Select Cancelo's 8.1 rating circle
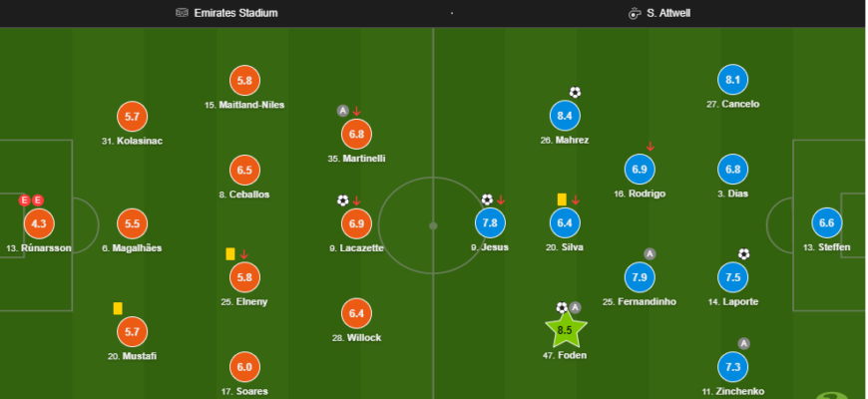 (733, 80)
